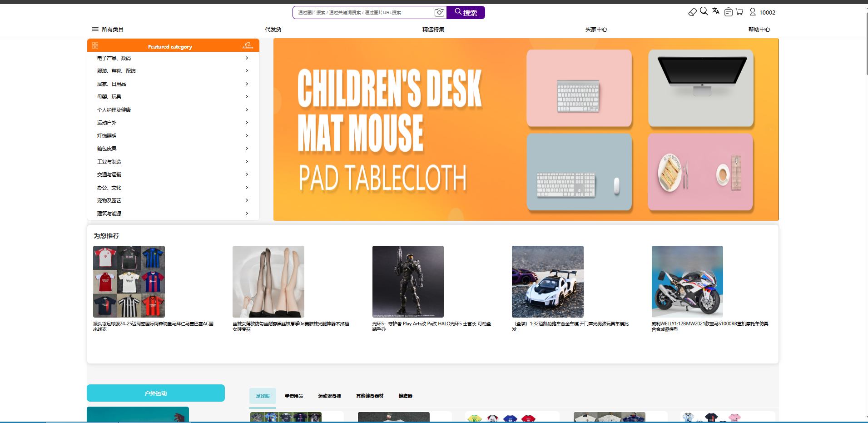Image resolution: width=868 pixels, height=423 pixels.
Task: Select the 运动紧身裤 tab
Action: click(x=329, y=396)
